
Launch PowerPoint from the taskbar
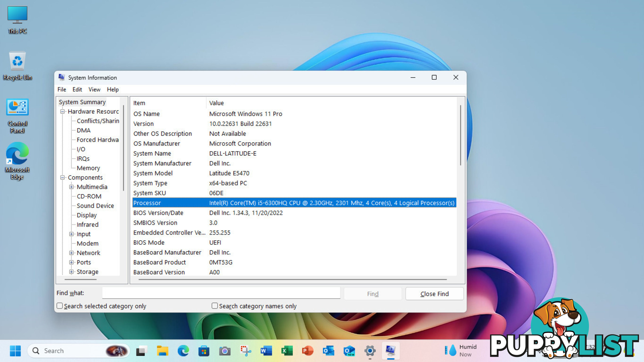(308, 351)
